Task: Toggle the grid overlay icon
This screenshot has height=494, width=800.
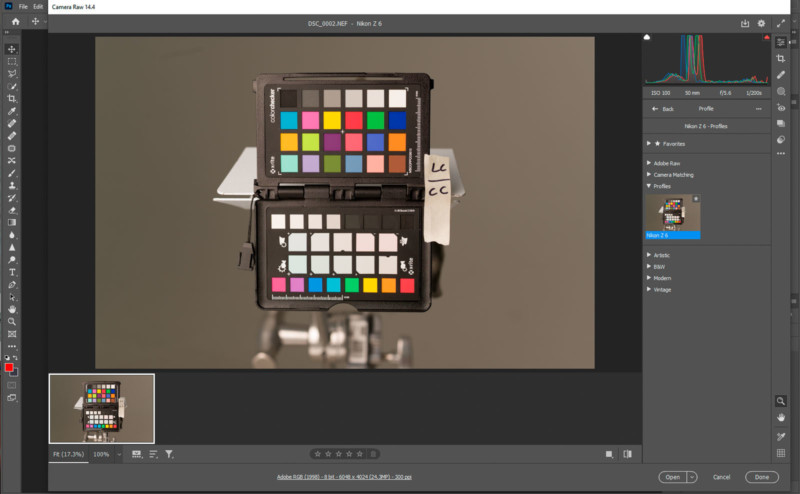Action: pyautogui.click(x=781, y=453)
